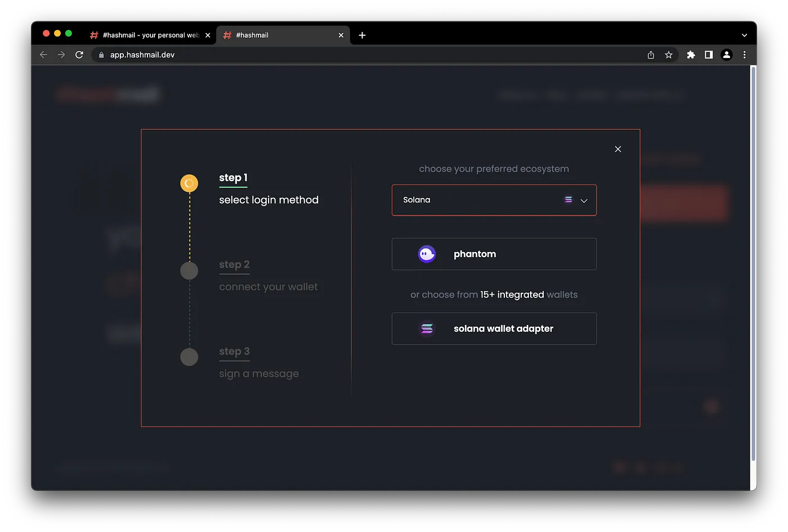Click the 'select login method' text
This screenshot has height=532, width=788.
[x=268, y=200]
